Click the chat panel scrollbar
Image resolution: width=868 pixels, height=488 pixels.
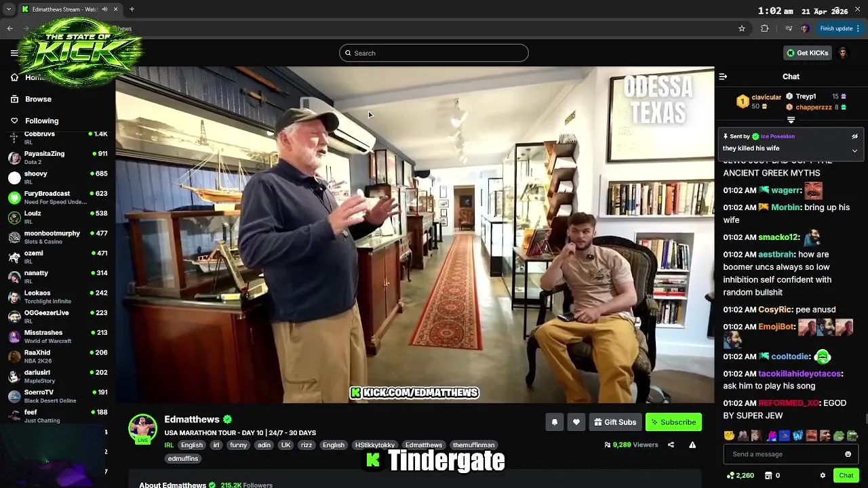865,420
